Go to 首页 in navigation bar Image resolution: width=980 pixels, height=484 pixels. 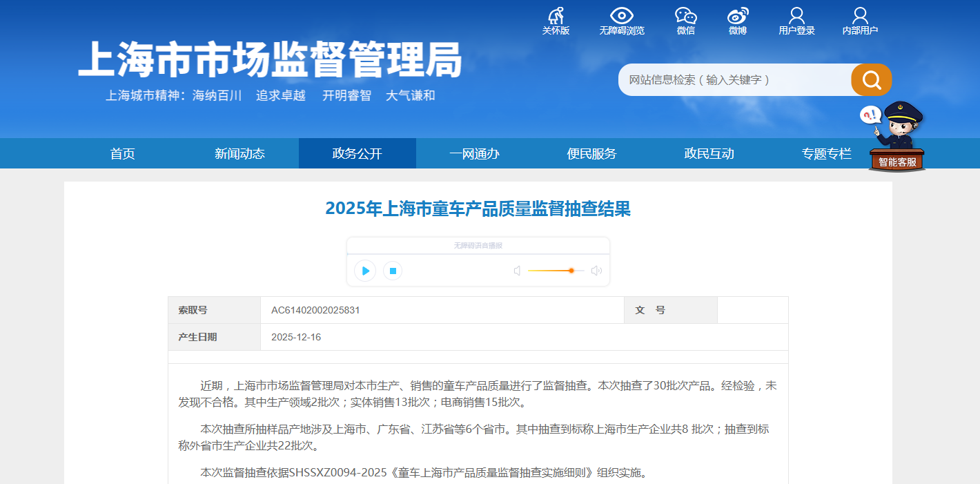(x=123, y=153)
